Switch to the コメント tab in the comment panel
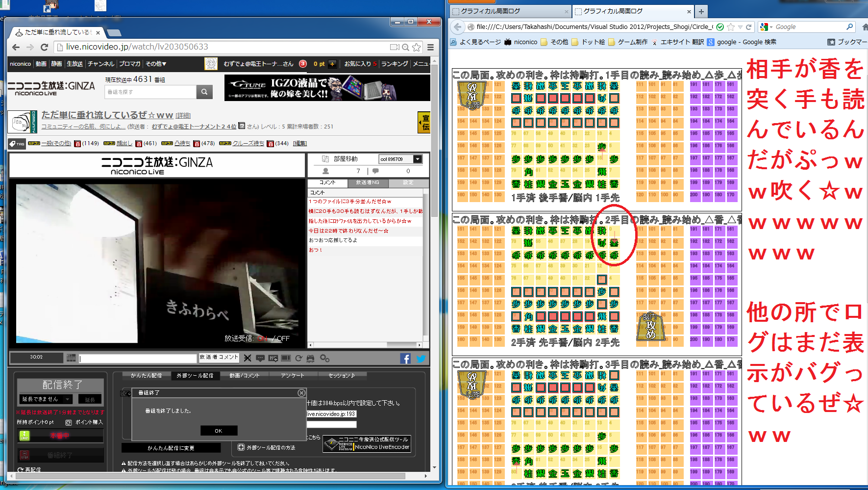The height and width of the screenshot is (490, 868). click(327, 182)
